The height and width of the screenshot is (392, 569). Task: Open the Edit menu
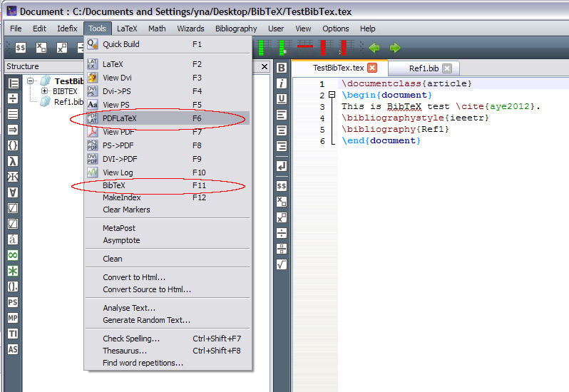[39, 29]
